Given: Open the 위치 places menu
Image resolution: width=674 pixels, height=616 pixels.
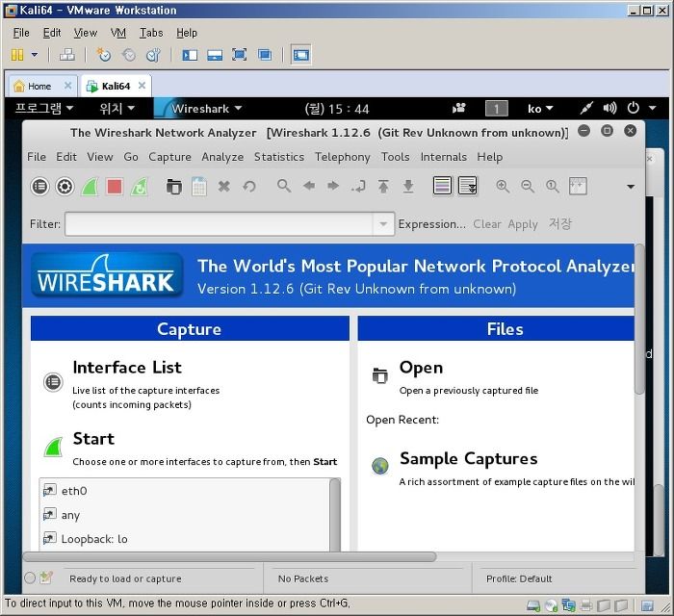Looking at the screenshot, I should click(x=117, y=108).
